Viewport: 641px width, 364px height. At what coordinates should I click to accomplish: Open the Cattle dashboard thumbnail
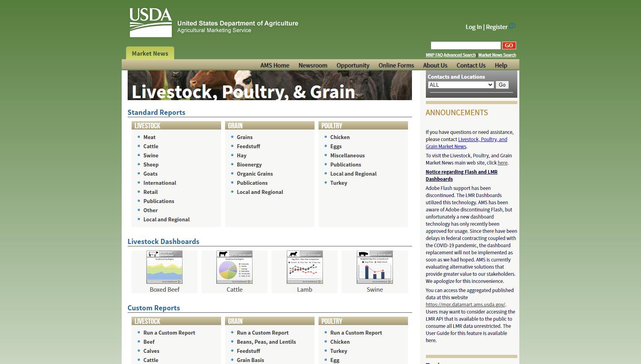tap(234, 267)
